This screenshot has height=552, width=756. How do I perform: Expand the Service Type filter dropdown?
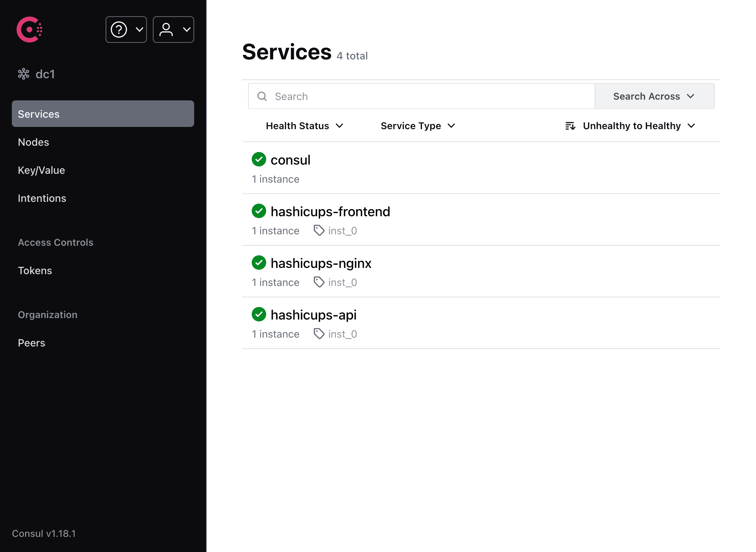(x=417, y=125)
